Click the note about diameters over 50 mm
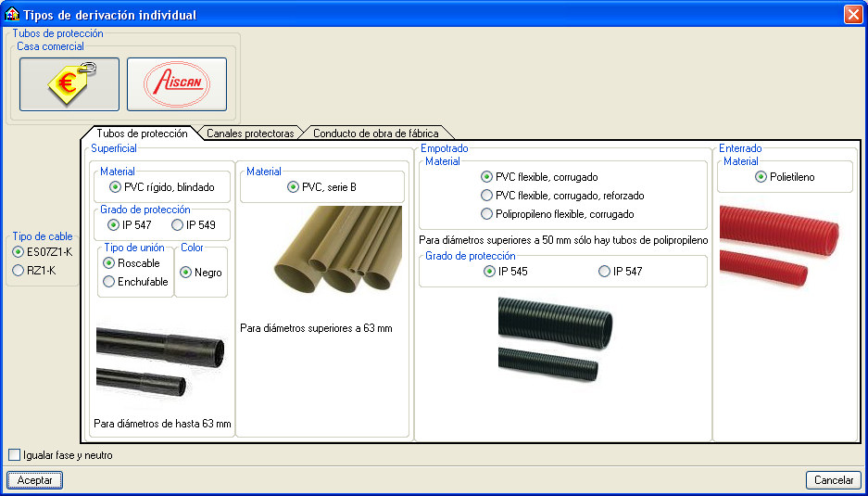The height and width of the screenshot is (496, 868). pyautogui.click(x=563, y=240)
